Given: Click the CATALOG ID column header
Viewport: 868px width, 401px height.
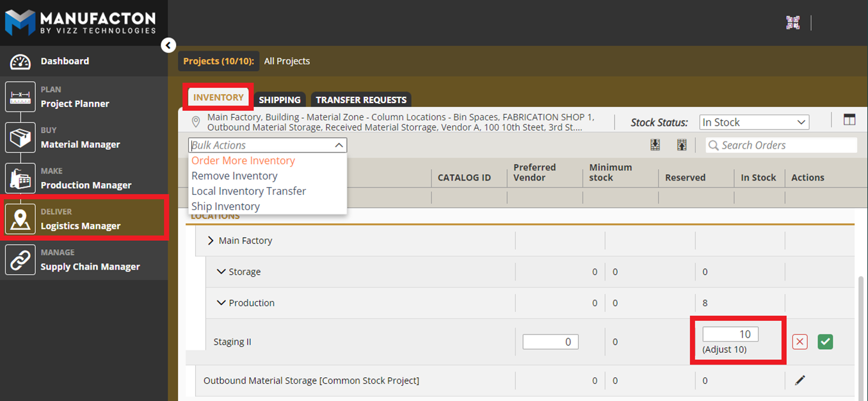Looking at the screenshot, I should [464, 177].
